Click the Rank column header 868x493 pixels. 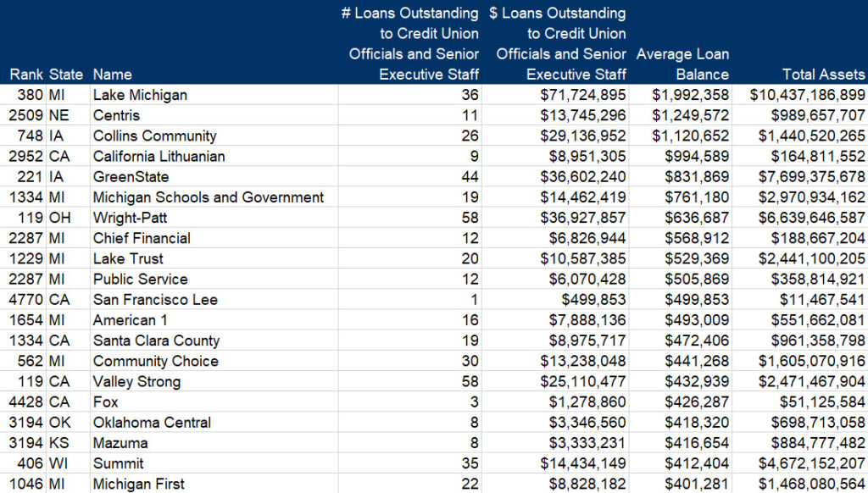pos(26,75)
